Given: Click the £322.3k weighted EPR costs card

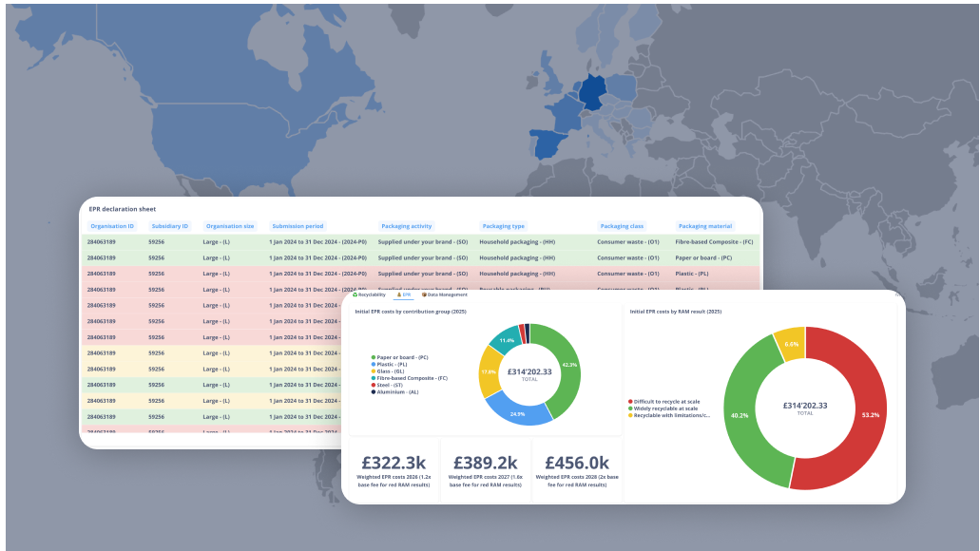Looking at the screenshot, I should tap(394, 468).
